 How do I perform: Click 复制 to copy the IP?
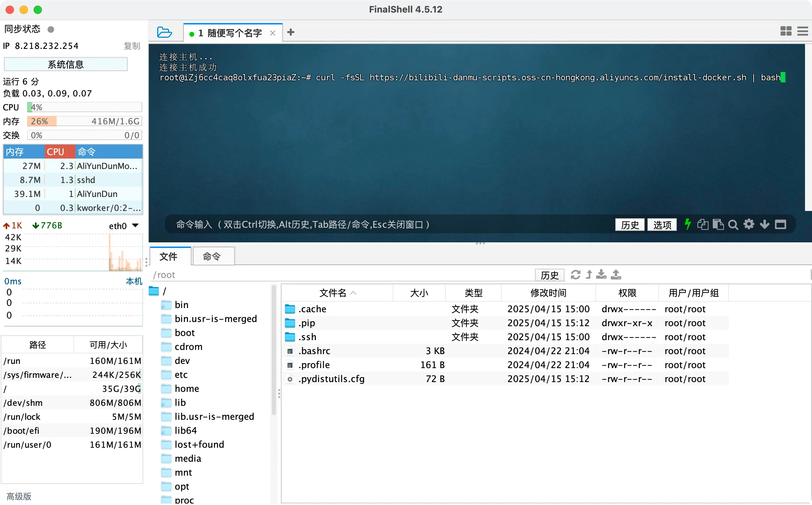(132, 46)
